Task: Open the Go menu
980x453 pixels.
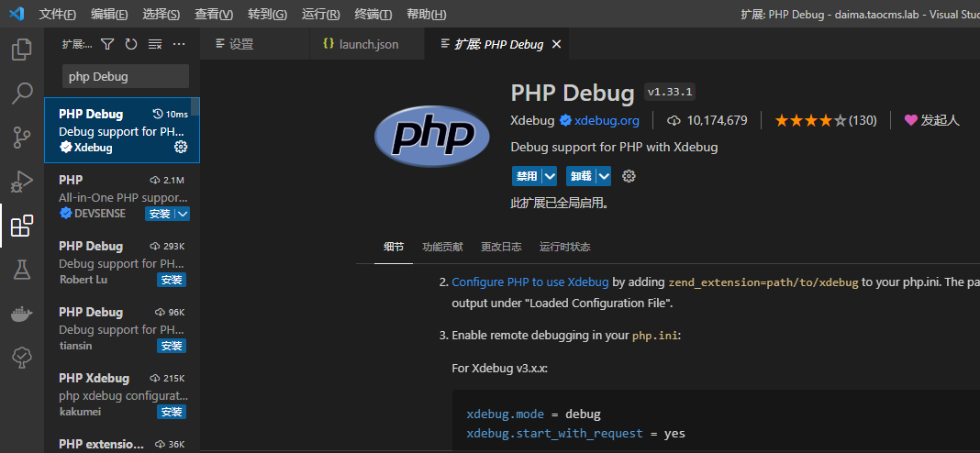Action: pyautogui.click(x=267, y=15)
